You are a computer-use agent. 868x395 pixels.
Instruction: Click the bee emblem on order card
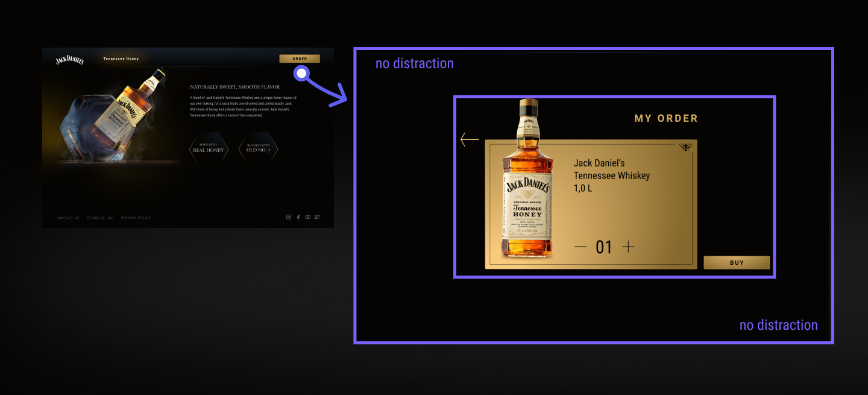click(685, 147)
